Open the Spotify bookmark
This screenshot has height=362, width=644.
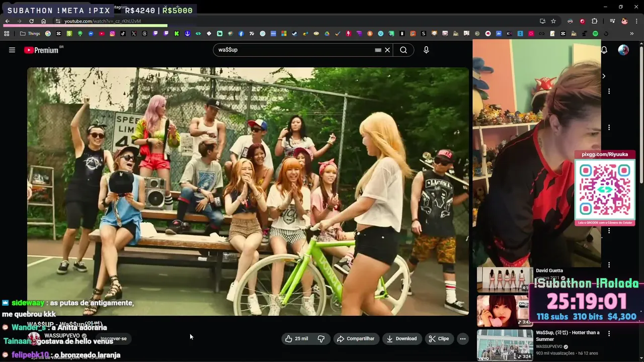[595, 34]
